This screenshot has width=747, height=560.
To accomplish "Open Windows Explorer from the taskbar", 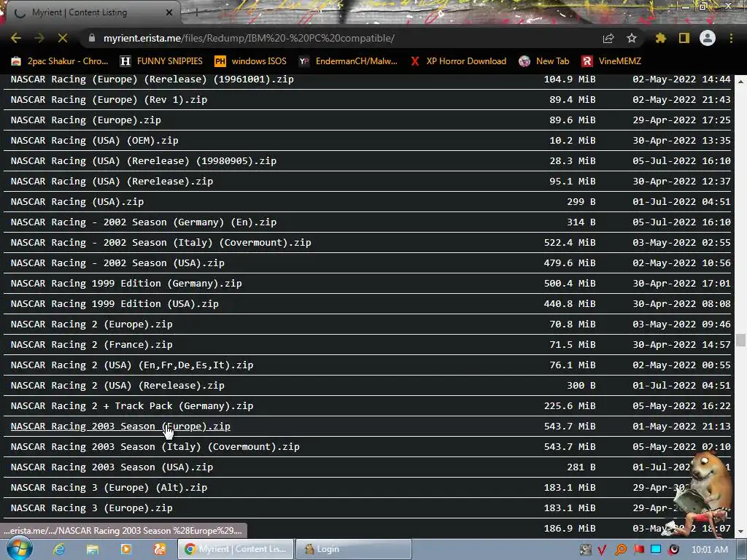I will [x=93, y=549].
